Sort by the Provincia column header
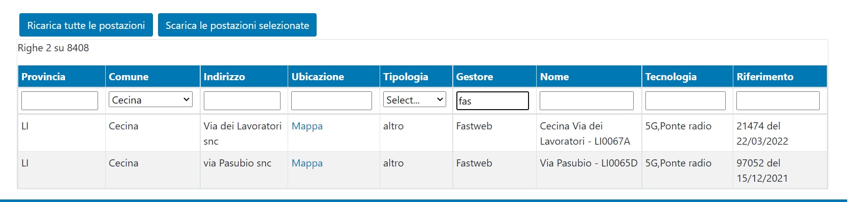The width and height of the screenshot is (868, 202). point(43,77)
